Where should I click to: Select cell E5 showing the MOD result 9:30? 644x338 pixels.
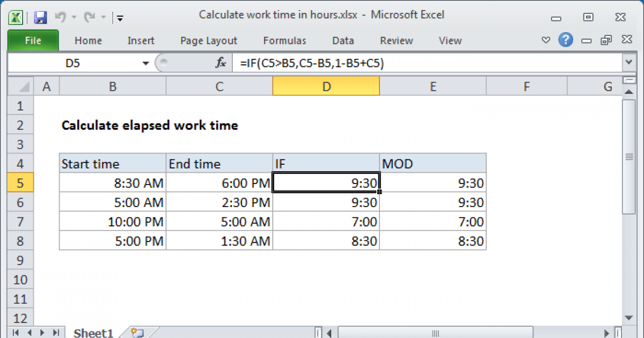coord(433,182)
